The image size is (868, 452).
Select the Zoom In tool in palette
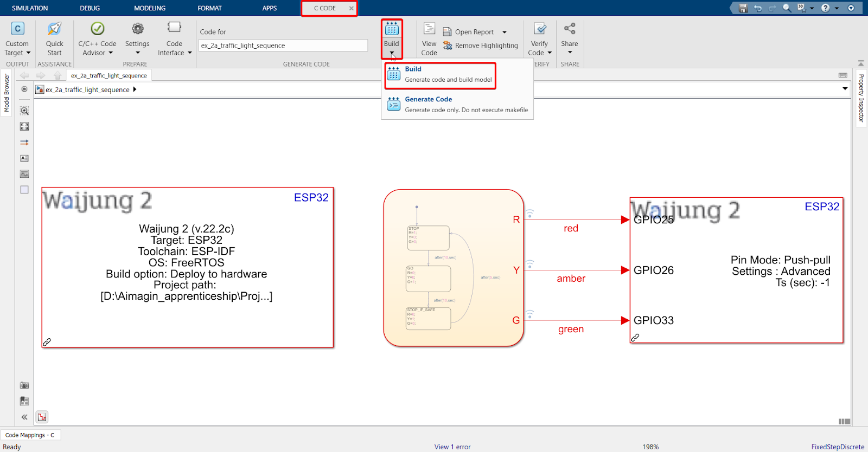point(24,111)
